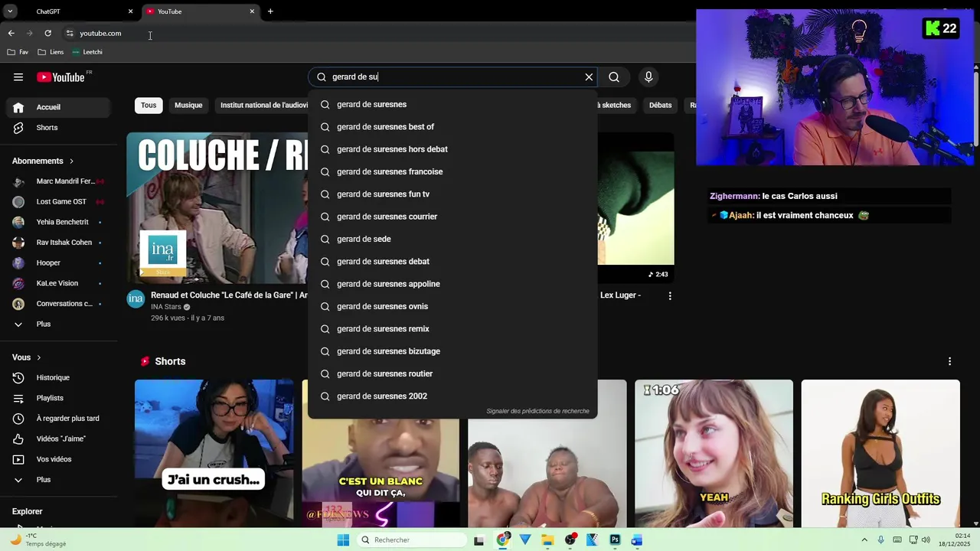Select the Musique filter chip
This screenshot has height=551, width=980.
[188, 106]
